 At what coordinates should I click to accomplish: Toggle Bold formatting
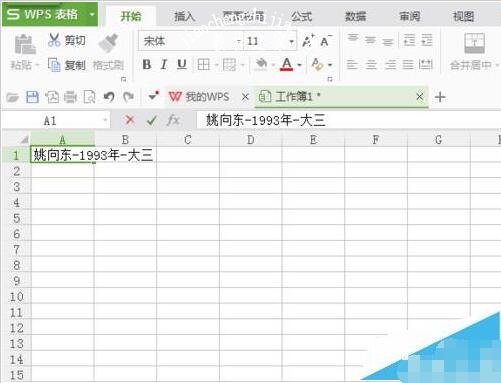(147, 64)
